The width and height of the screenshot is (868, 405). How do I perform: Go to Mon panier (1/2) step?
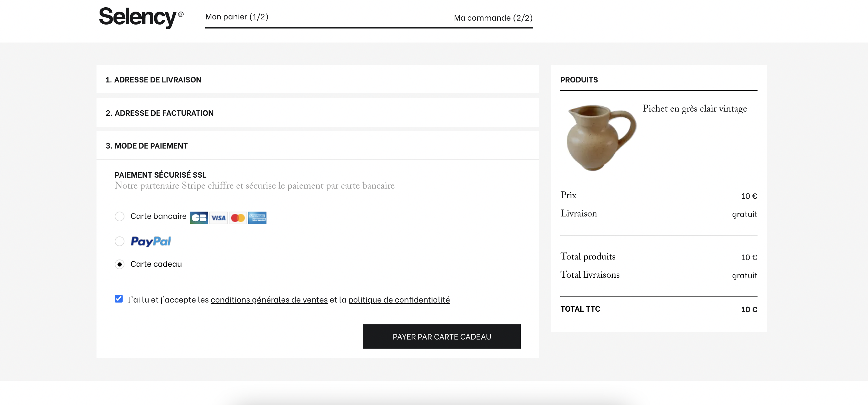pos(237,17)
